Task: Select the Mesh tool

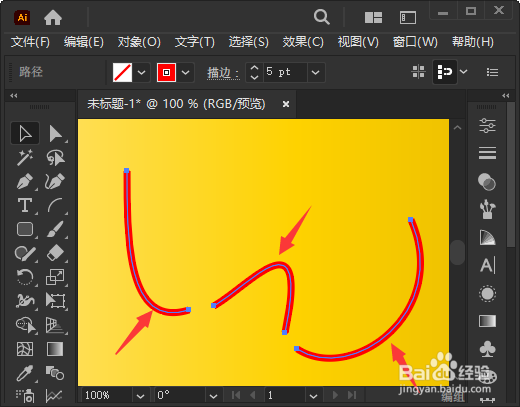Action: click(x=25, y=349)
